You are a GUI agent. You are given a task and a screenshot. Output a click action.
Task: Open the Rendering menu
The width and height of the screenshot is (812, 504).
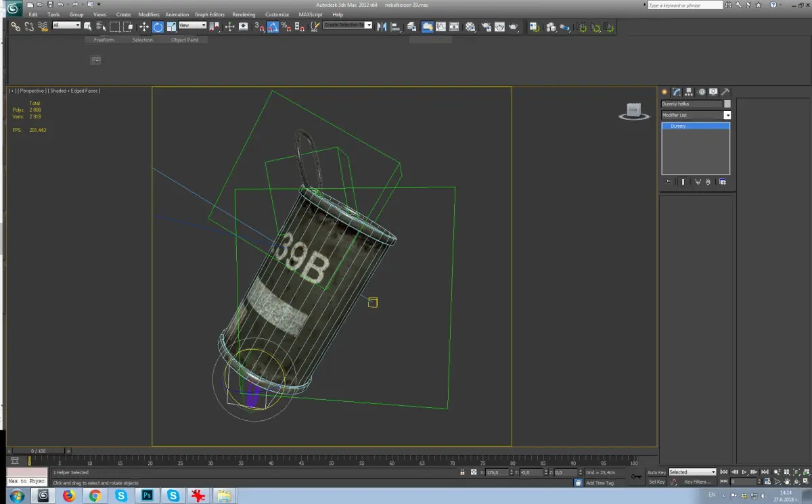pyautogui.click(x=244, y=14)
